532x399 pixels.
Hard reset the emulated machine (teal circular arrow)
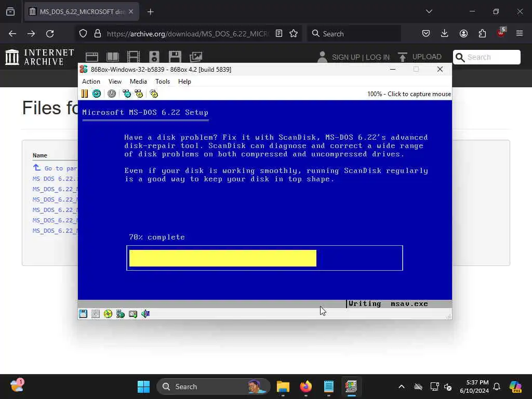(x=97, y=94)
